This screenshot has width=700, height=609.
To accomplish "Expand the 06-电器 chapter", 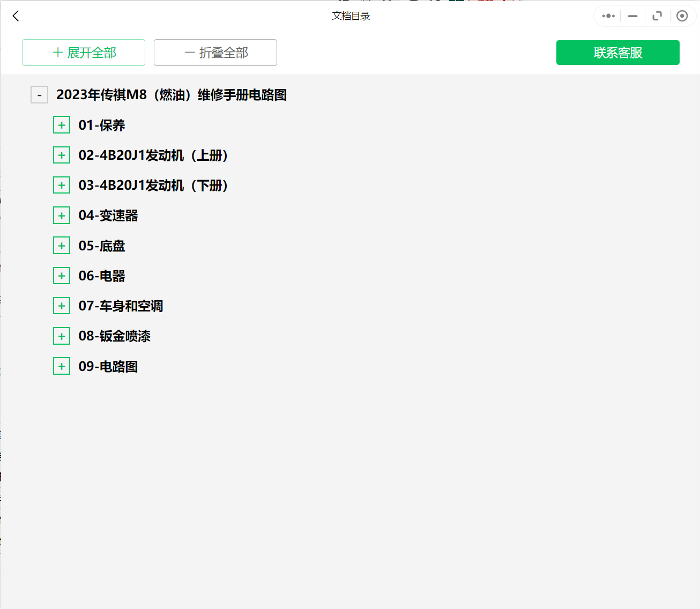I will click(x=62, y=275).
